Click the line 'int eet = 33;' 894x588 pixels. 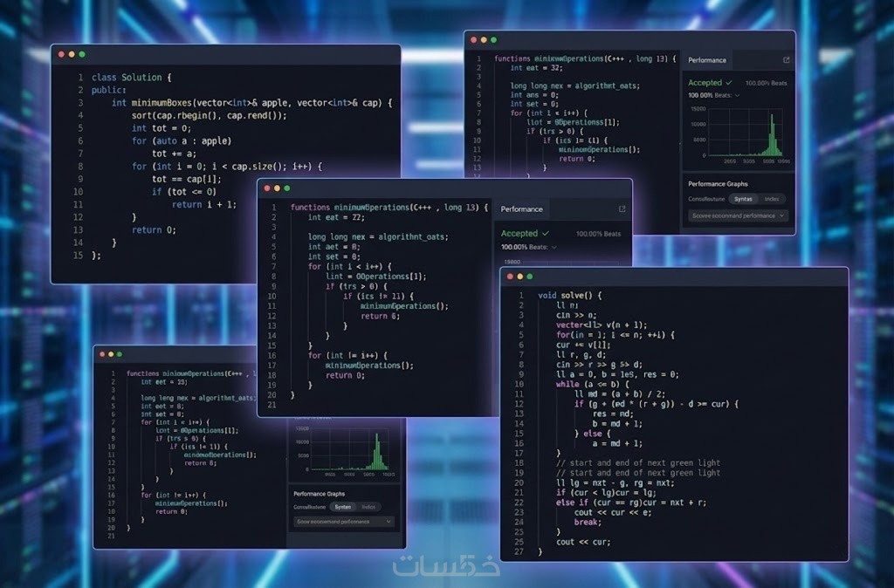pos(164,382)
